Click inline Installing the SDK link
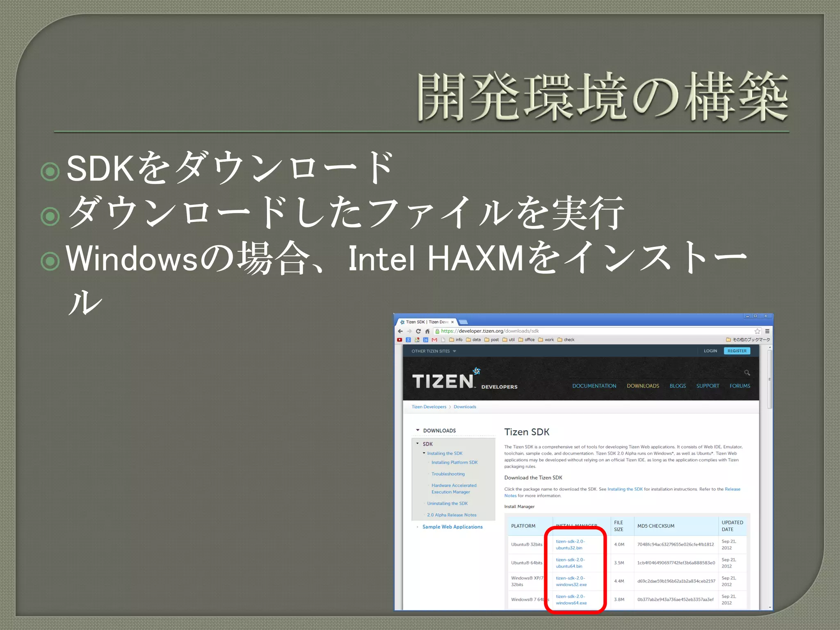The width and height of the screenshot is (840, 630). click(625, 489)
